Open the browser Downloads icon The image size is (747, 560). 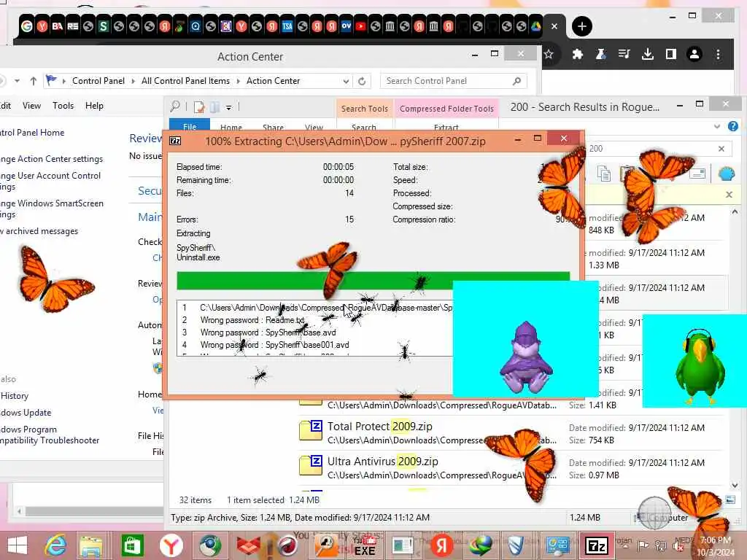[x=648, y=54]
